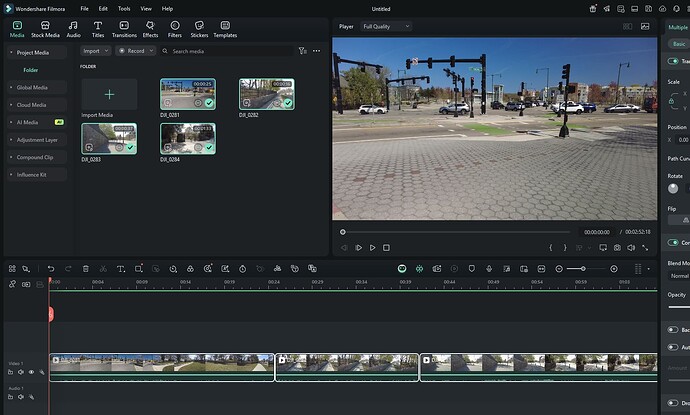Image resolution: width=690 pixels, height=415 pixels.
Task: Open the Filters tab
Action: pos(175,29)
